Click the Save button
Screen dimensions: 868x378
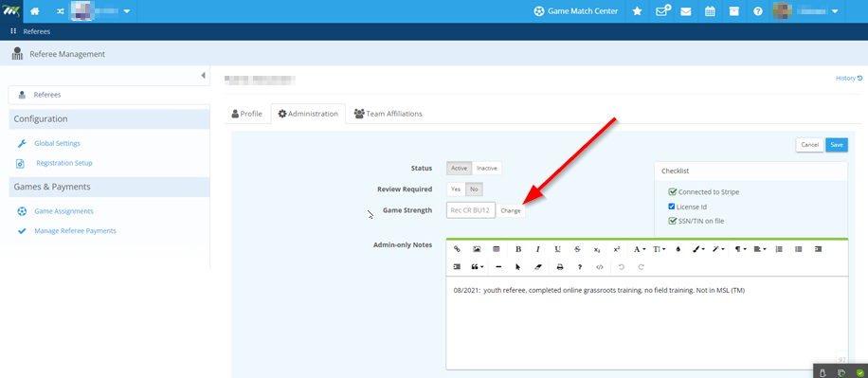tap(837, 145)
